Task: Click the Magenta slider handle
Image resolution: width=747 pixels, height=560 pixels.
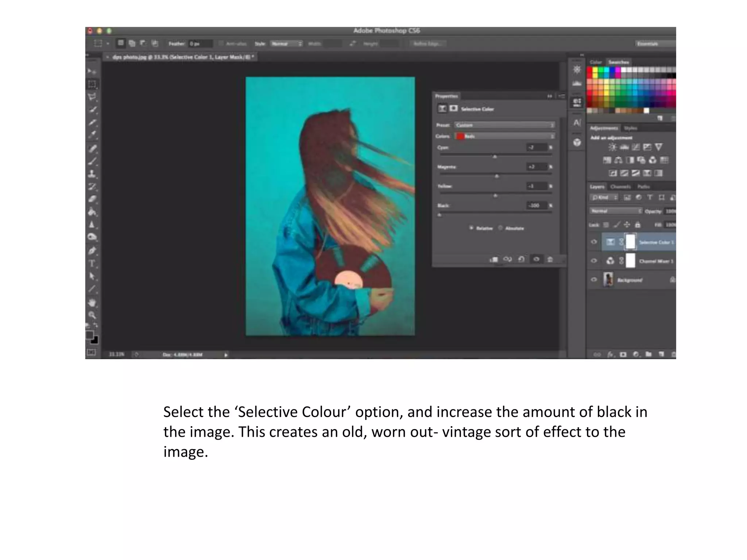Action: pyautogui.click(x=496, y=176)
